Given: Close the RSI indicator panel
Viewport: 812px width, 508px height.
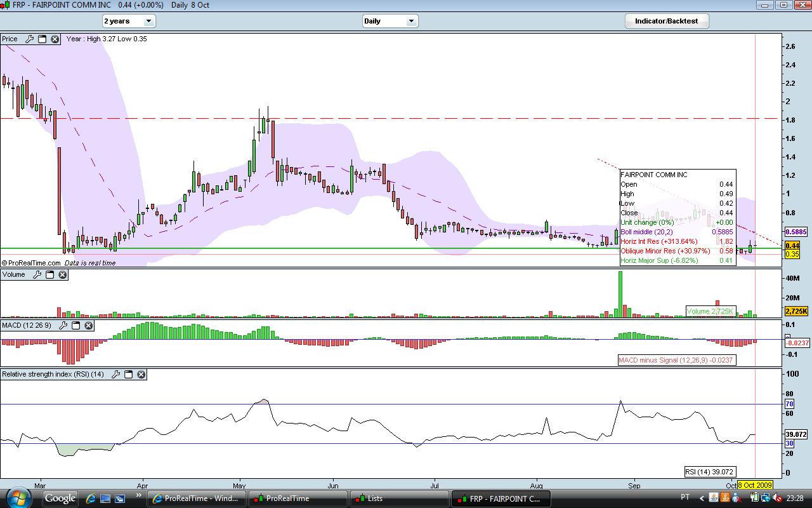Looking at the screenshot, I should coord(141,374).
